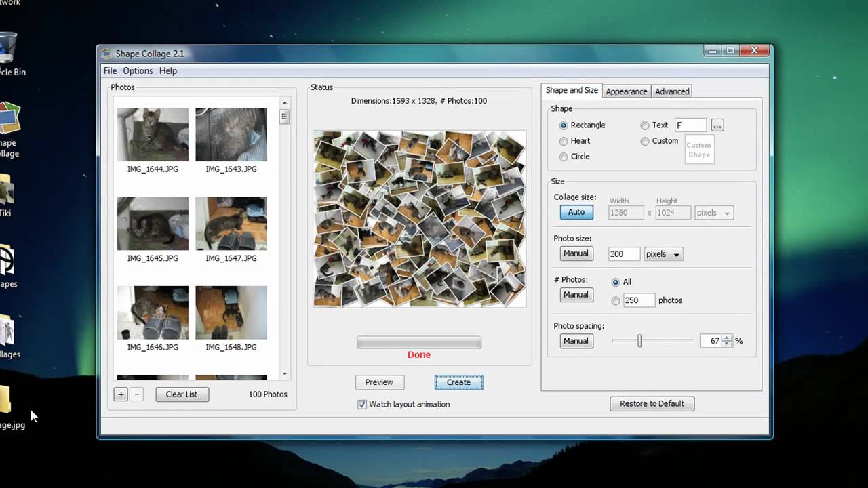Click the photo list scroll-down arrow
Screen dimensions: 868x488
[285, 373]
